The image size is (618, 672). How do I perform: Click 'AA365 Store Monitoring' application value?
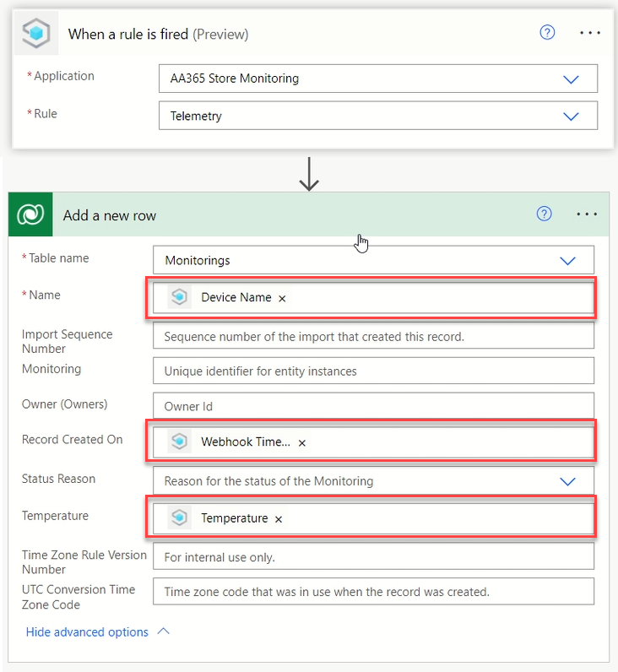pyautogui.click(x=235, y=79)
